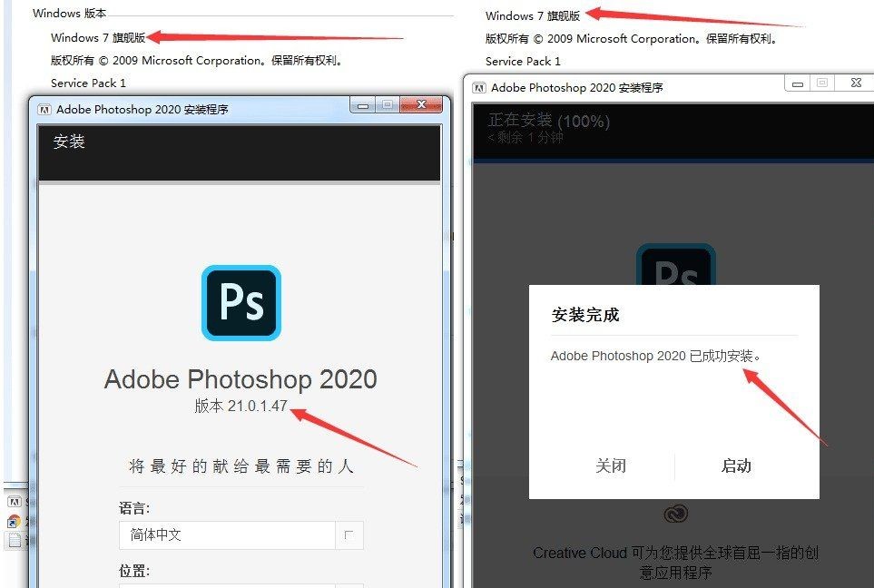This screenshot has width=874, height=588.
Task: Close the right Photoshop installer window
Action: point(856,83)
